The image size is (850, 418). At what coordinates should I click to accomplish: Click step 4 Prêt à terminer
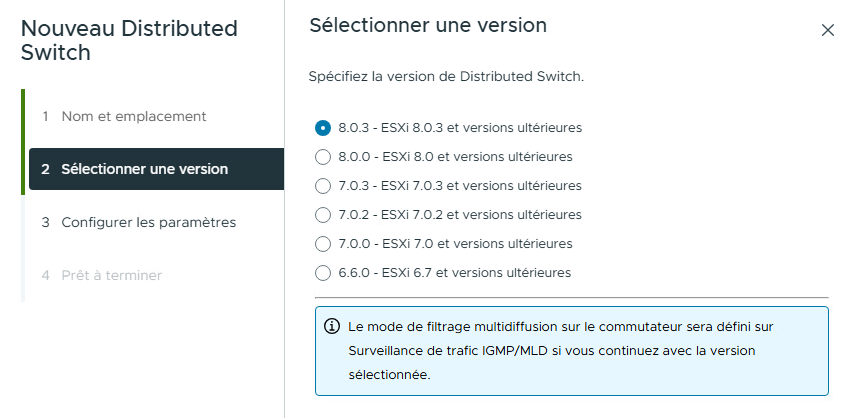pos(111,275)
